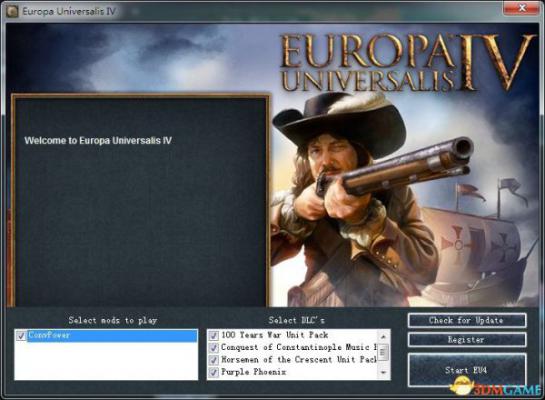Toggle Conquest of Constantinople Music Pack checkbox
This screenshot has width=545, height=400.
(213, 348)
